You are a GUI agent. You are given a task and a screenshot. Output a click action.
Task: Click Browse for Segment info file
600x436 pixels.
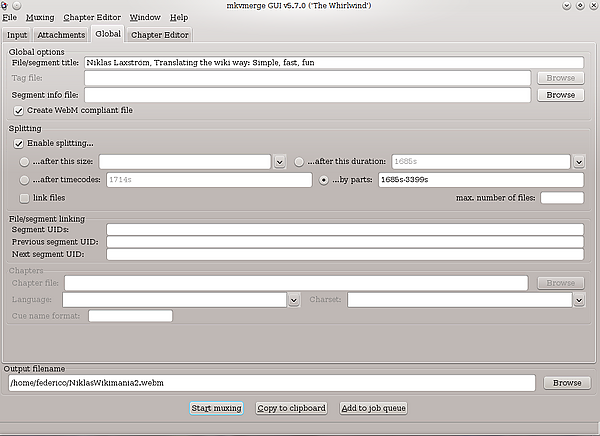click(x=560, y=95)
